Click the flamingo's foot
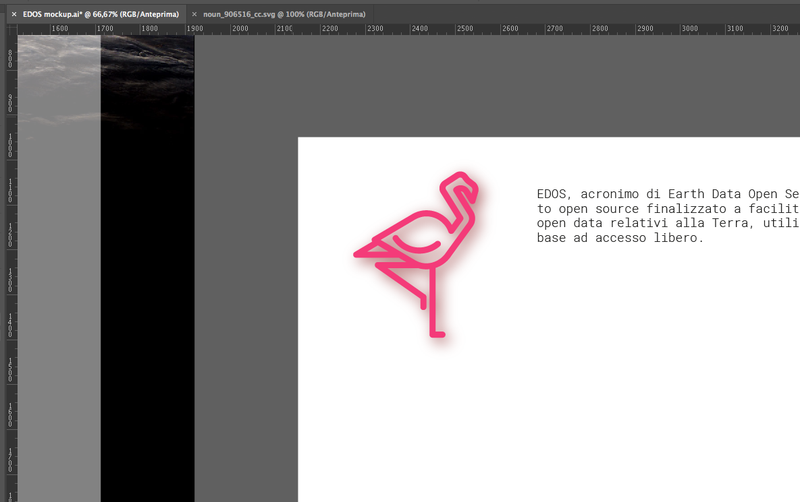 [x=437, y=333]
